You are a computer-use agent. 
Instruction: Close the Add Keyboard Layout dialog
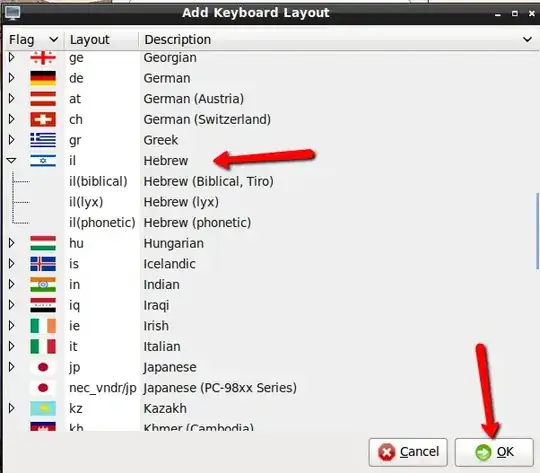click(532, 13)
